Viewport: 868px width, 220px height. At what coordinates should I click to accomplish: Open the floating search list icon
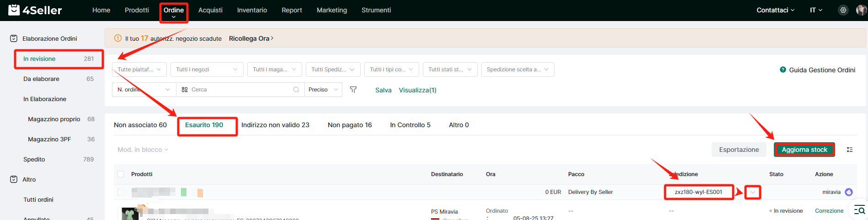pos(860,210)
